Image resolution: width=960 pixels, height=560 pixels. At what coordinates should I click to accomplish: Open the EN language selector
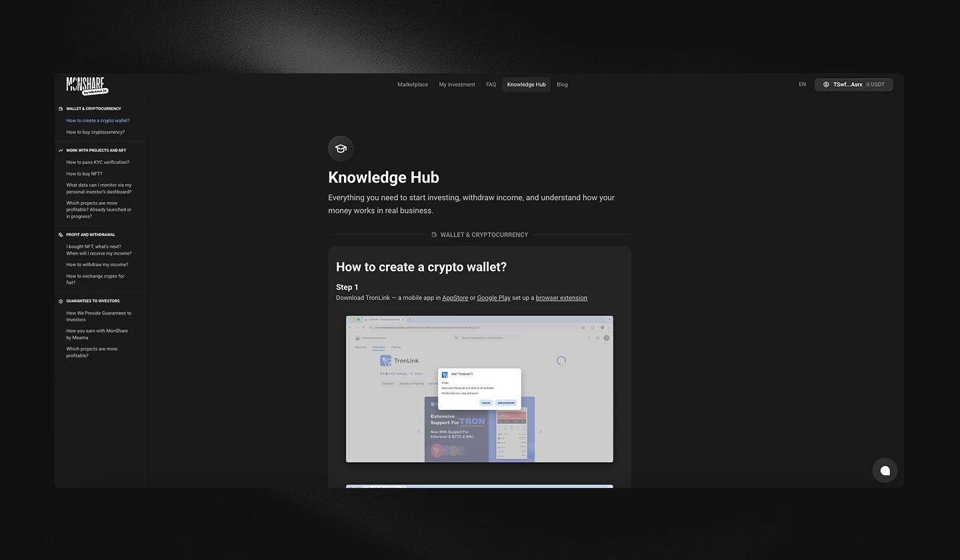802,85
